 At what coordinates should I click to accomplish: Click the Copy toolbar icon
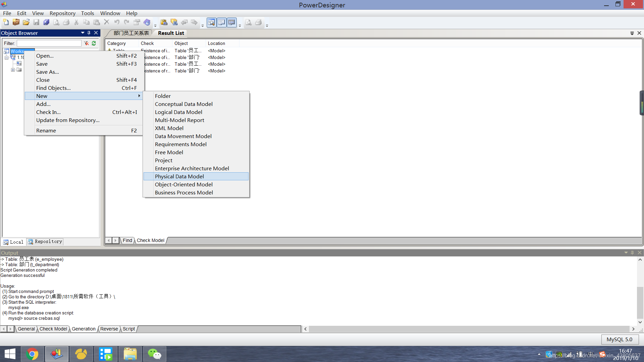(x=87, y=22)
